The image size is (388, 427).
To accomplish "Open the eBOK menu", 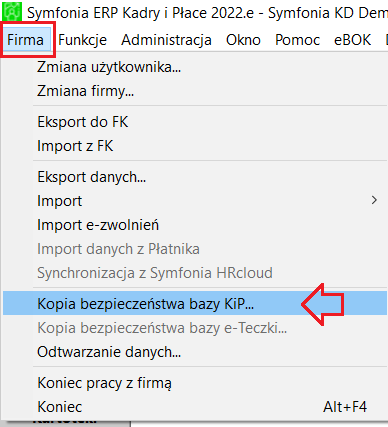I will 352,40.
